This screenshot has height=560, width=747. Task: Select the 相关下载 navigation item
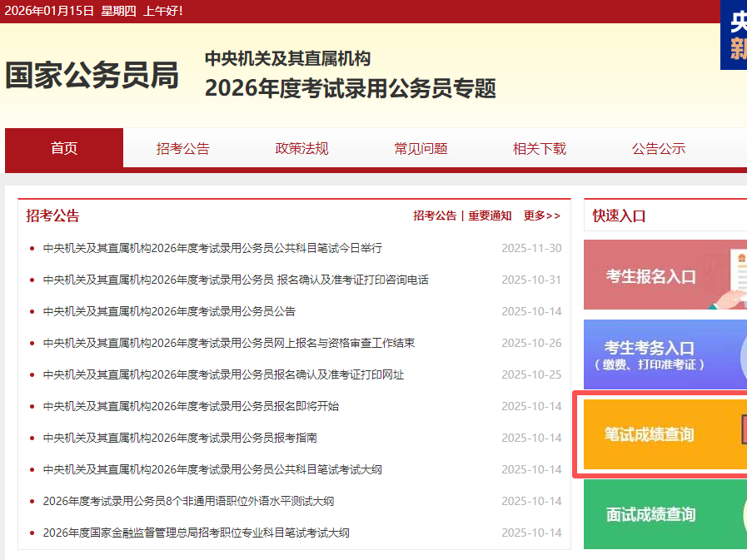tap(539, 149)
